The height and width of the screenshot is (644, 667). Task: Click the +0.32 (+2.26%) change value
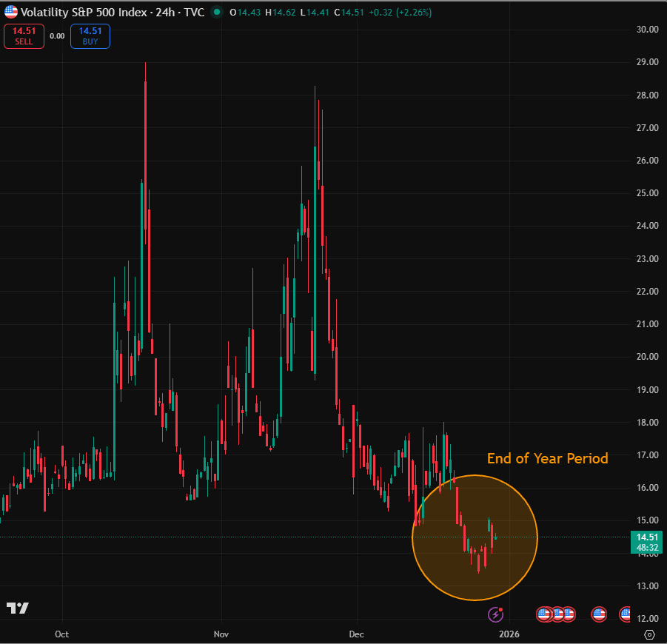(x=400, y=13)
